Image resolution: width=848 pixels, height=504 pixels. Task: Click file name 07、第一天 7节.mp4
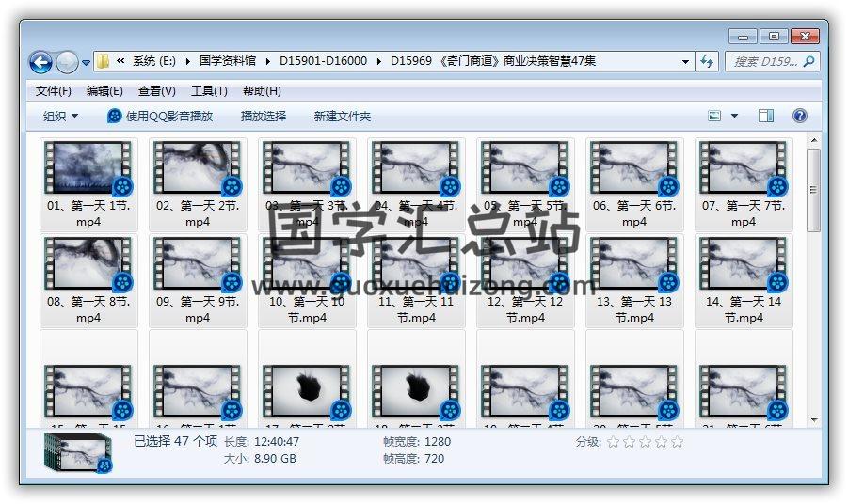click(744, 213)
